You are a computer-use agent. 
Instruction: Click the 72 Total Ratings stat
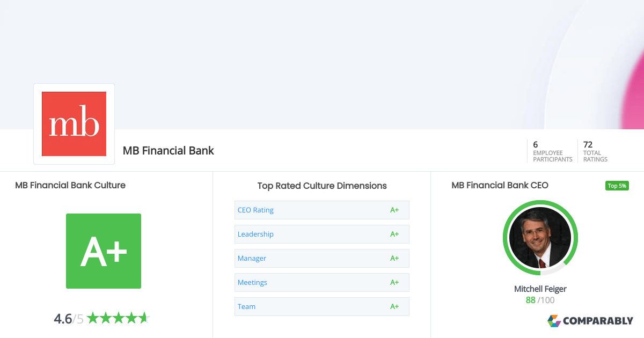pos(595,151)
